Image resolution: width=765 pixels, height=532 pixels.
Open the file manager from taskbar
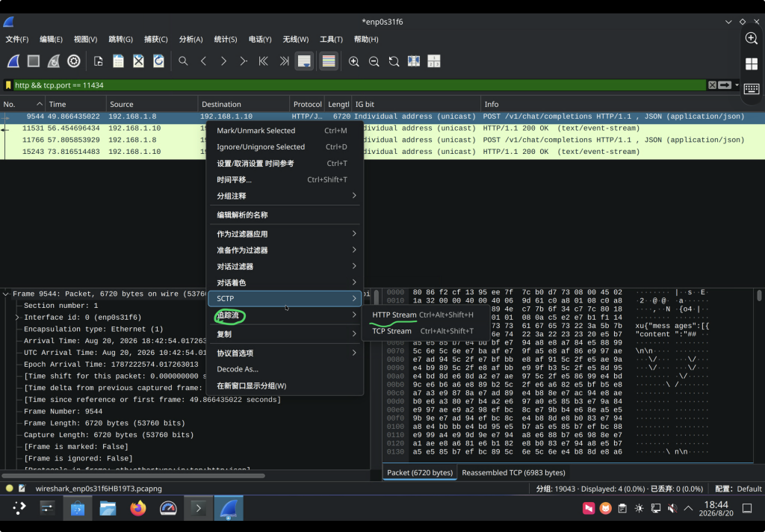(x=108, y=508)
